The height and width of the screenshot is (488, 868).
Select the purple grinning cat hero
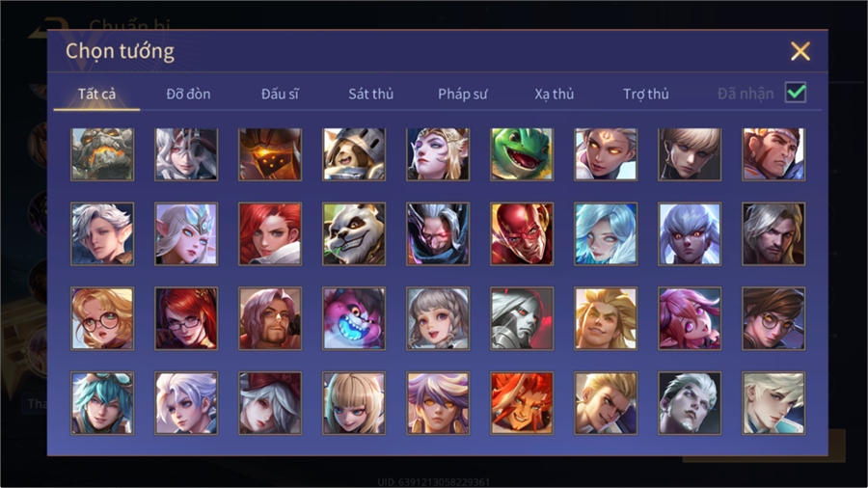pos(354,318)
